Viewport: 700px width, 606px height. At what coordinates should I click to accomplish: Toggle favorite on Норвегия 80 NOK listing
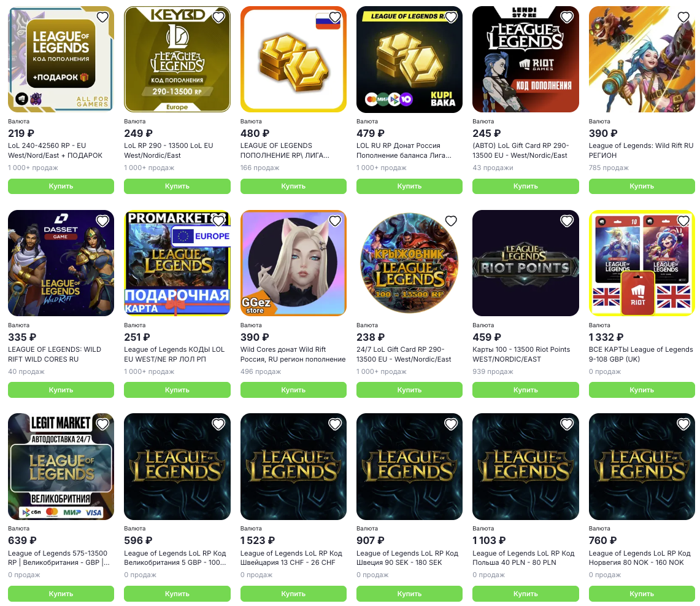683,424
